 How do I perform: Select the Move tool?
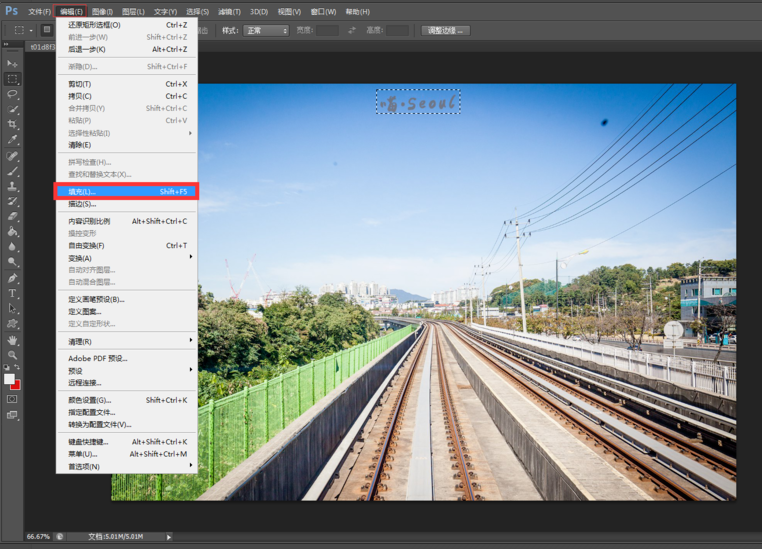[x=13, y=63]
